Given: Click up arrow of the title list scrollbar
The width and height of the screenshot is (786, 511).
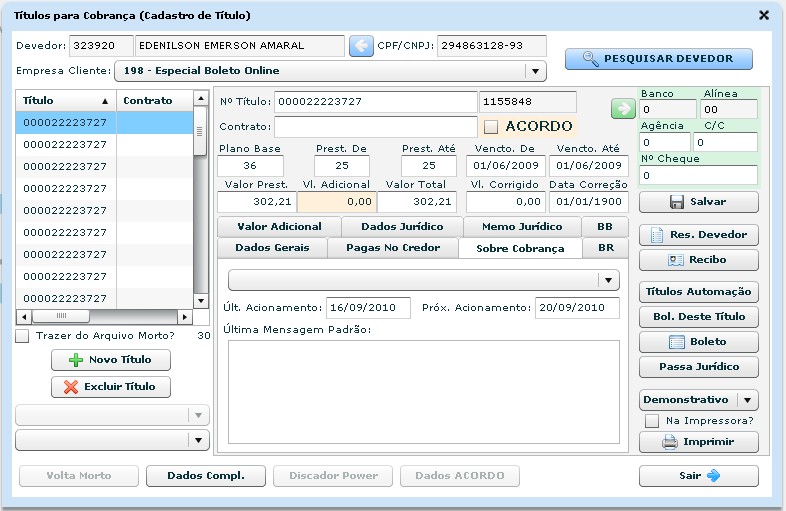Looking at the screenshot, I should pyautogui.click(x=201, y=98).
